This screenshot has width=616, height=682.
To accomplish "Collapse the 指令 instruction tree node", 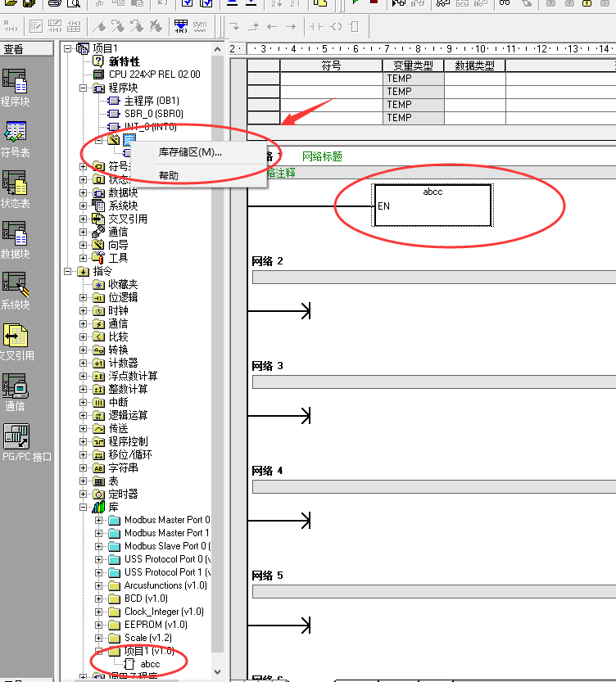I will [67, 272].
